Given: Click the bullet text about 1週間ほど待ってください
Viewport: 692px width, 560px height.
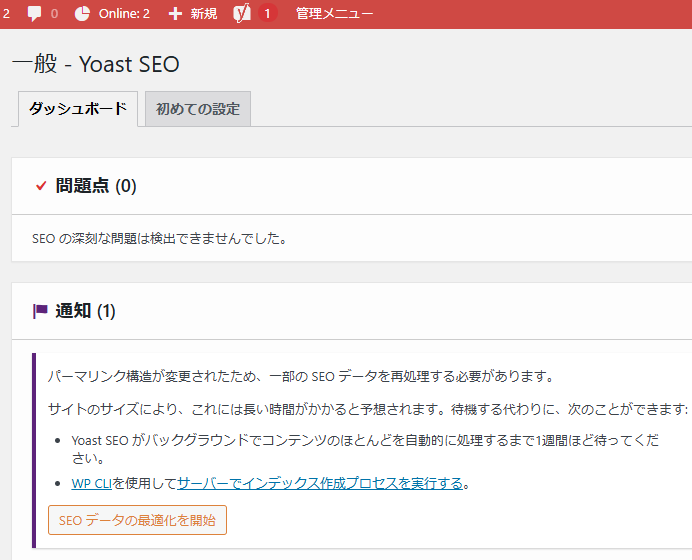Looking at the screenshot, I should [365, 449].
